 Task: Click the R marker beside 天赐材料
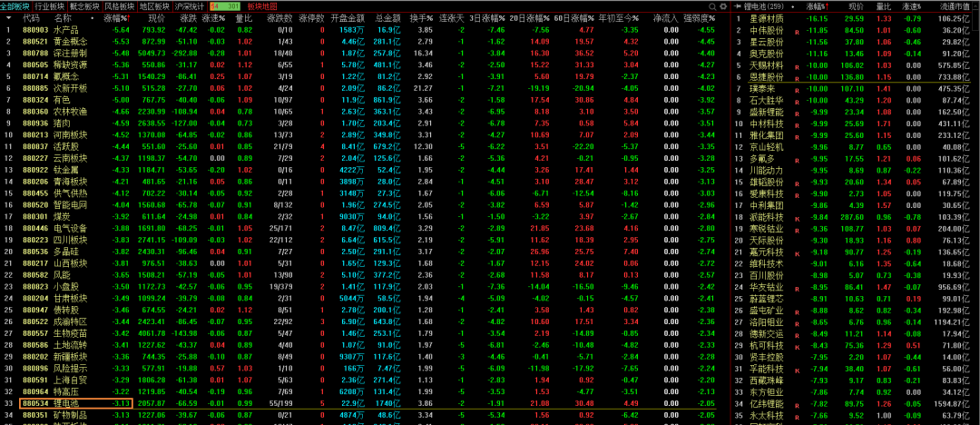(797, 67)
